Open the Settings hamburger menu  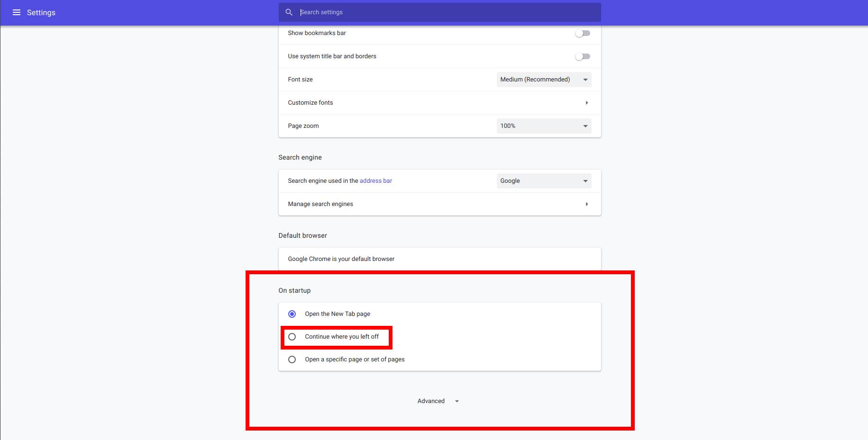[17, 12]
